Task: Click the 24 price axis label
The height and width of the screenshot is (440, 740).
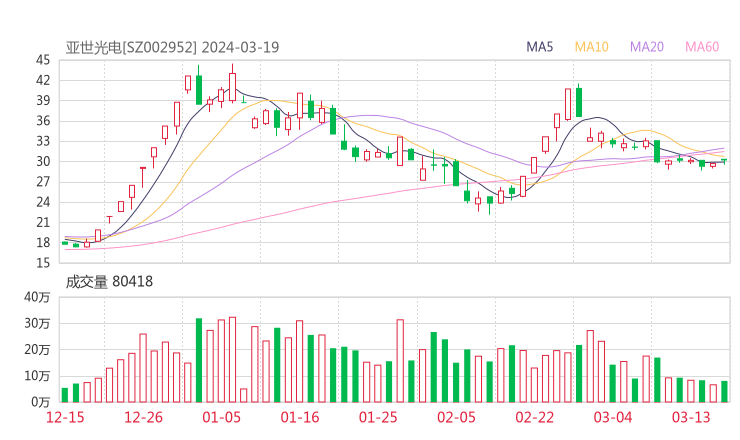Action: pyautogui.click(x=43, y=202)
